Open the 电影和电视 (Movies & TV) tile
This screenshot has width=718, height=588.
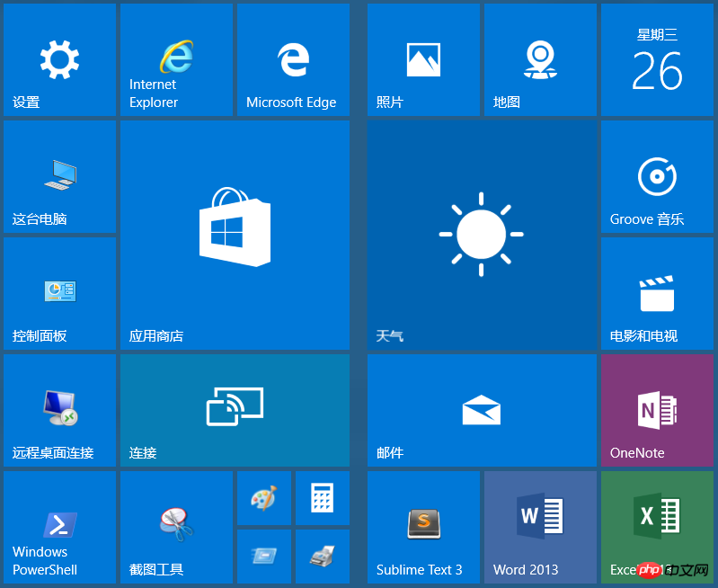pos(657,293)
